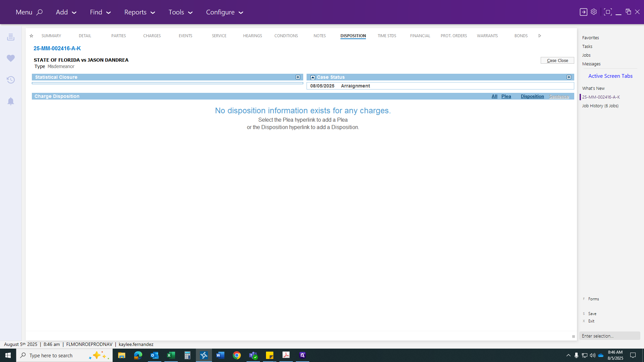Open the What's New screen tab
Image resolution: width=644 pixels, height=362 pixels.
pyautogui.click(x=593, y=88)
